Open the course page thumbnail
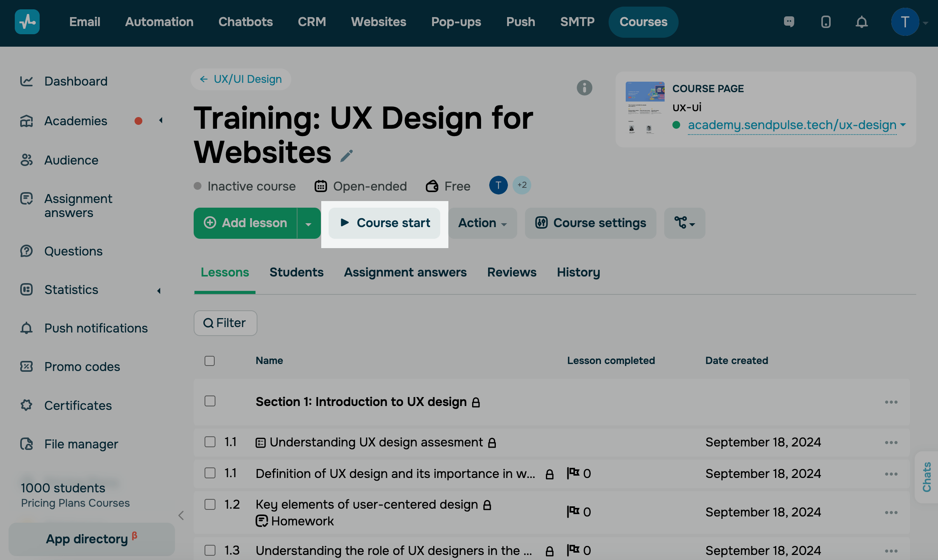The height and width of the screenshot is (560, 938). [644, 108]
